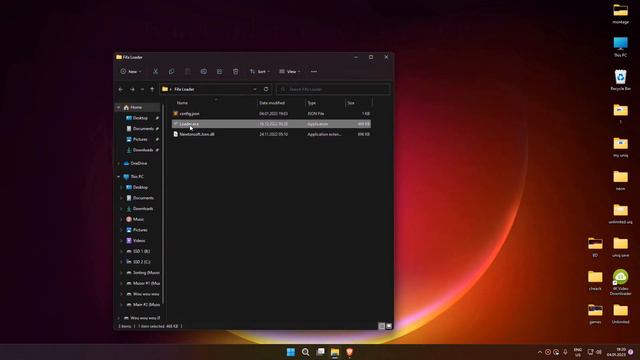Click the File Explorer icon in the taskbar
The width and height of the screenshot is (640, 360).
[x=335, y=352]
